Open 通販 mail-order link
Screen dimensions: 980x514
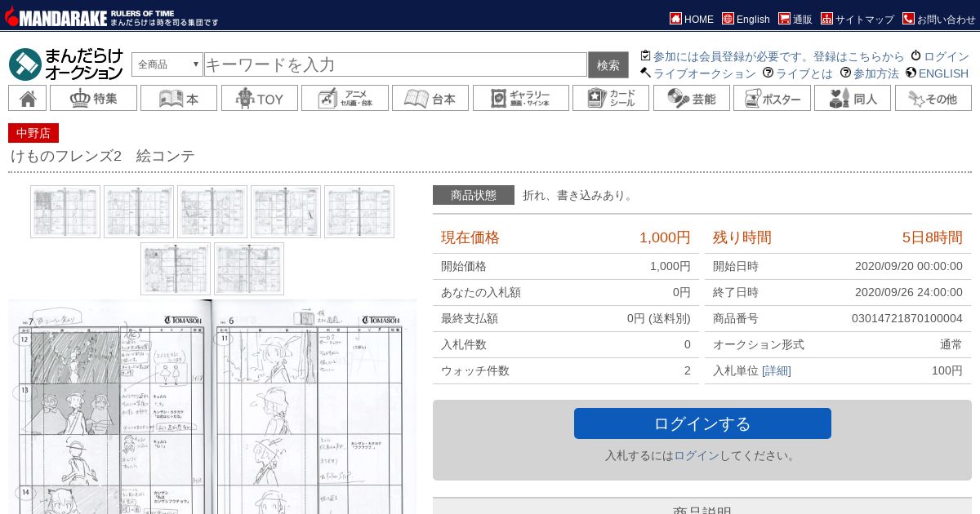pyautogui.click(x=802, y=19)
